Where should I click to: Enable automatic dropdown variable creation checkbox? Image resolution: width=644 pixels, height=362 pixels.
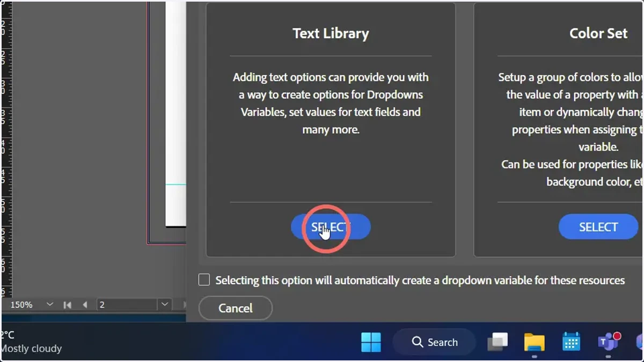tap(204, 280)
